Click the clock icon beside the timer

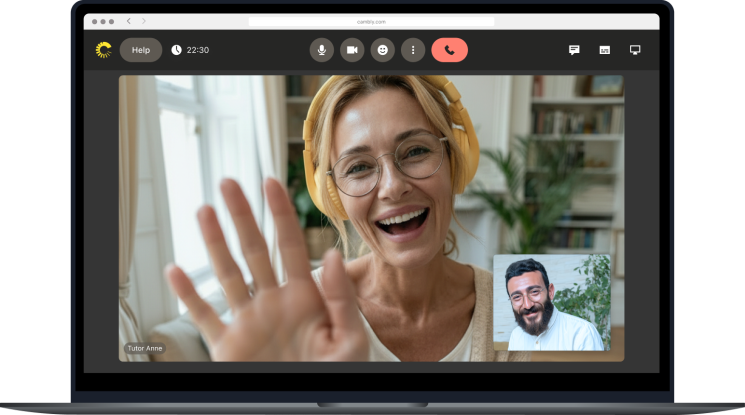coord(177,50)
